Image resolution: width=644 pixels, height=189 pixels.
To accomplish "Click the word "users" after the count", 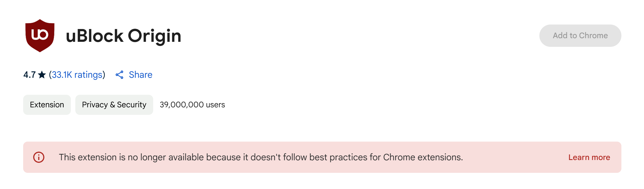I will pos(215,105).
